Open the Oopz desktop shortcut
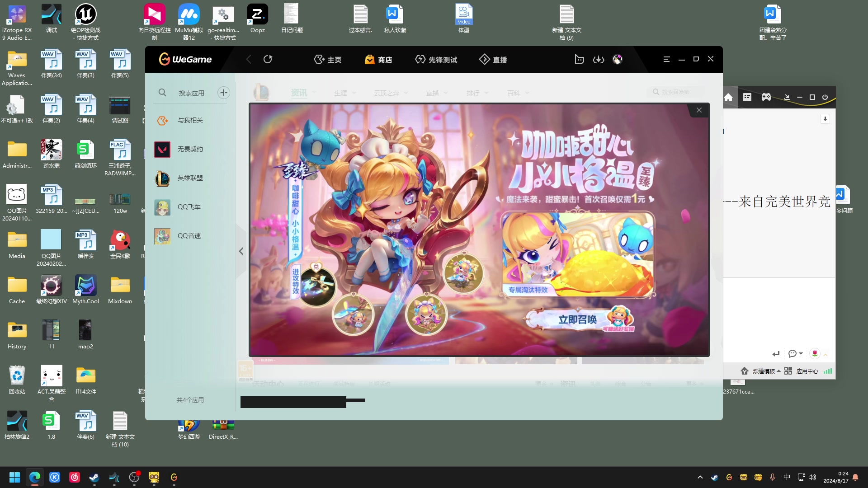Screen dimensions: 868x488 (258, 19)
